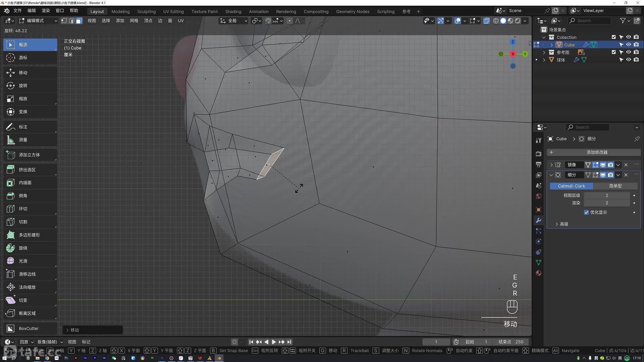
Task: Switch to vertex select mode icon
Action: [64, 21]
